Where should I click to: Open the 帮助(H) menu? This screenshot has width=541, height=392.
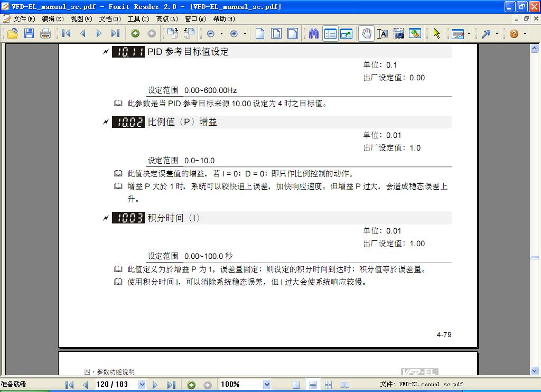tap(224, 18)
